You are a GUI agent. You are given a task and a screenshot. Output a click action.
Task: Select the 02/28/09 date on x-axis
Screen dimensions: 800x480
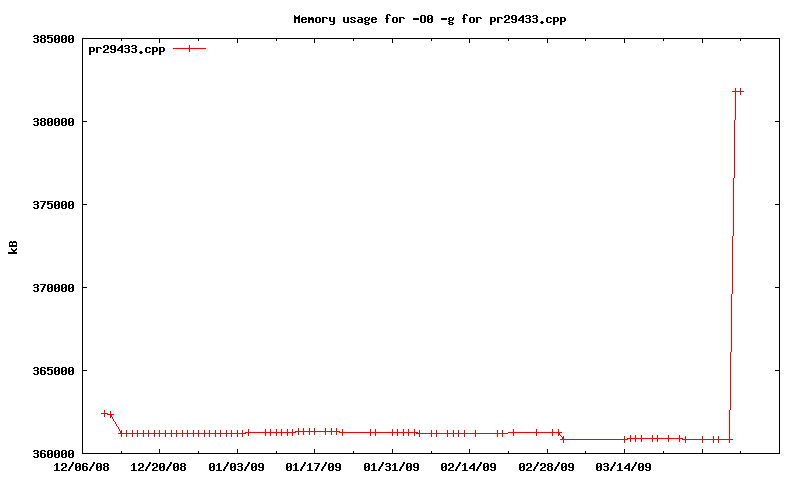pyautogui.click(x=547, y=467)
